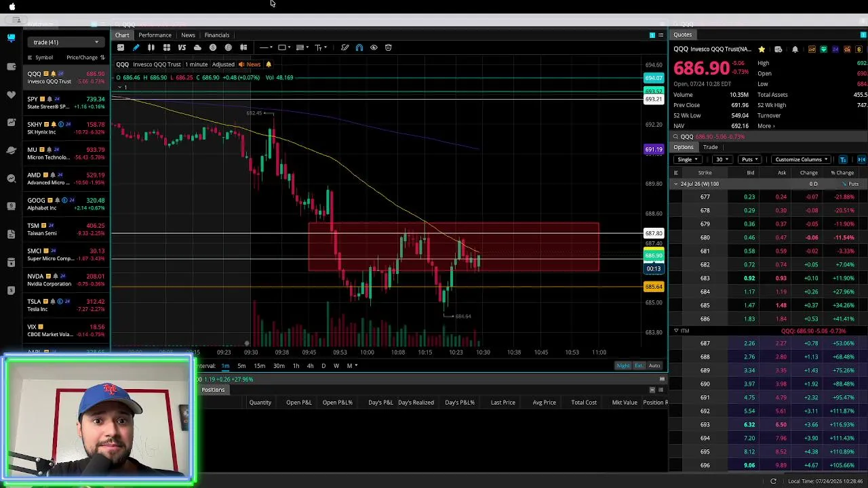Delete drawings with the trash icon
Screen dimensions: 868x488
(389, 47)
